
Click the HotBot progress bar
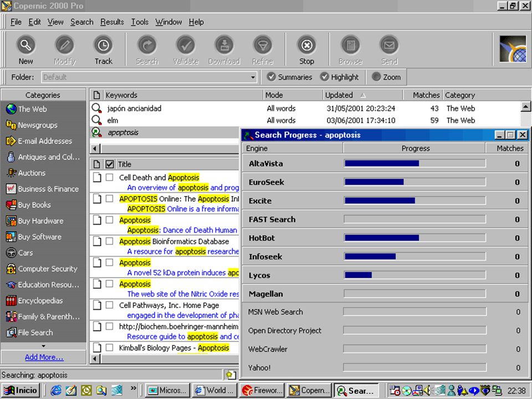pos(415,238)
